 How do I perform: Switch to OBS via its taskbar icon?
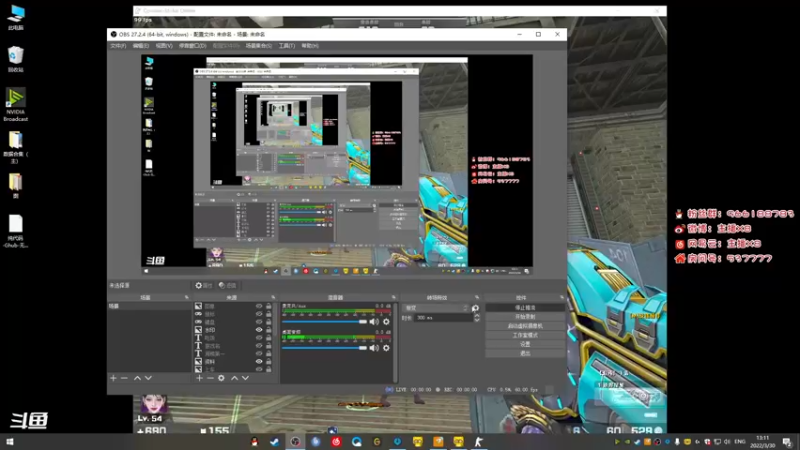click(295, 442)
